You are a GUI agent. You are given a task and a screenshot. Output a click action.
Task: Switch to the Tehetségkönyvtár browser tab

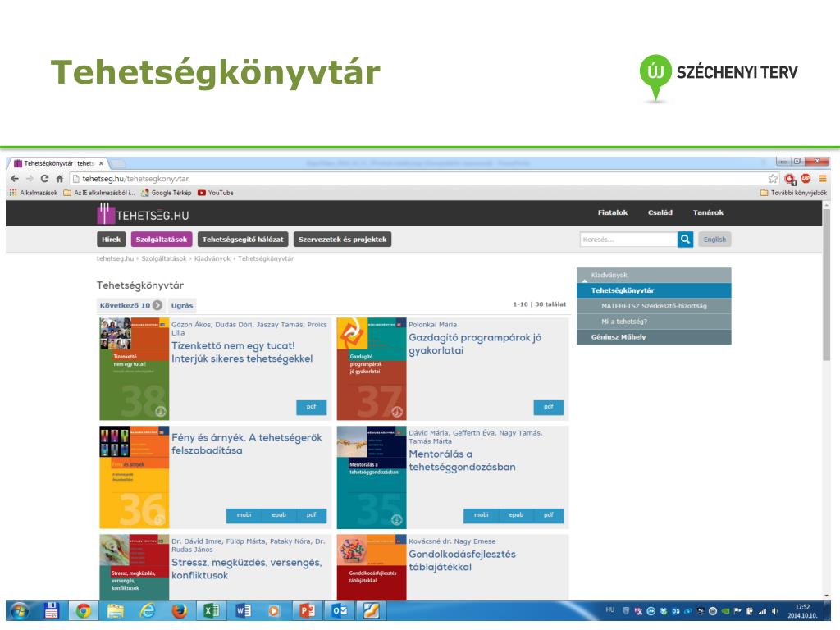coord(59,163)
